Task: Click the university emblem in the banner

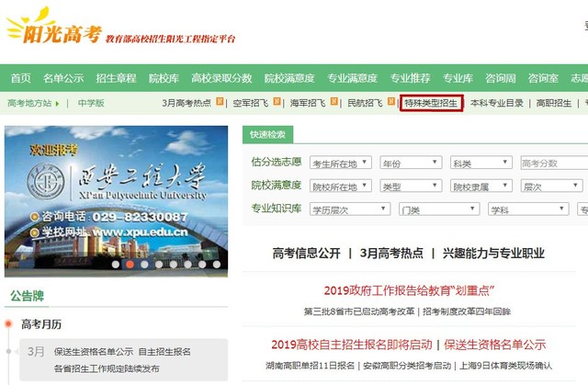Action: pos(46,182)
